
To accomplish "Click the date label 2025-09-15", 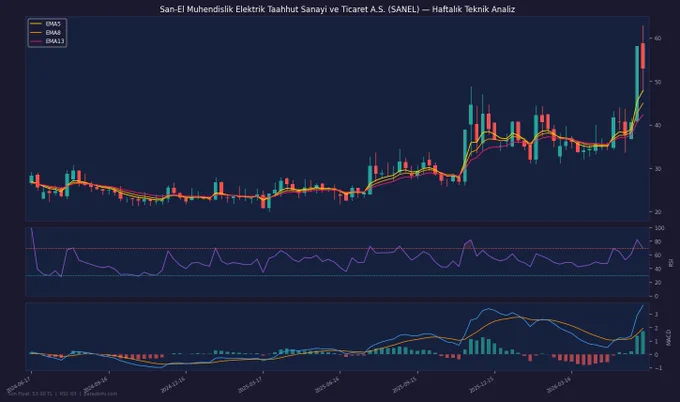I will [x=405, y=384].
